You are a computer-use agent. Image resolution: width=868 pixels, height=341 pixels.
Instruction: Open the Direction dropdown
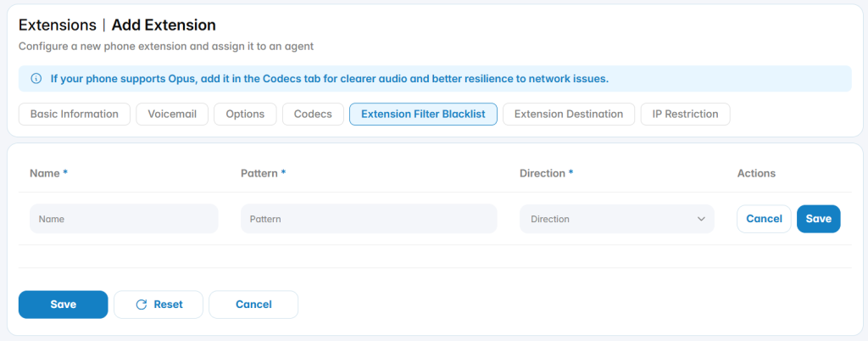click(x=617, y=219)
